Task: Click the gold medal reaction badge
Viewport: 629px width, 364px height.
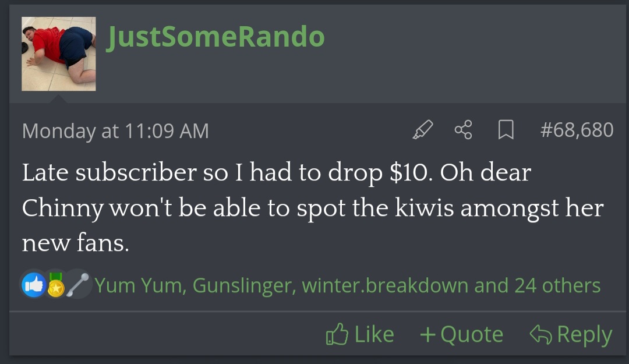Action: click(x=56, y=285)
